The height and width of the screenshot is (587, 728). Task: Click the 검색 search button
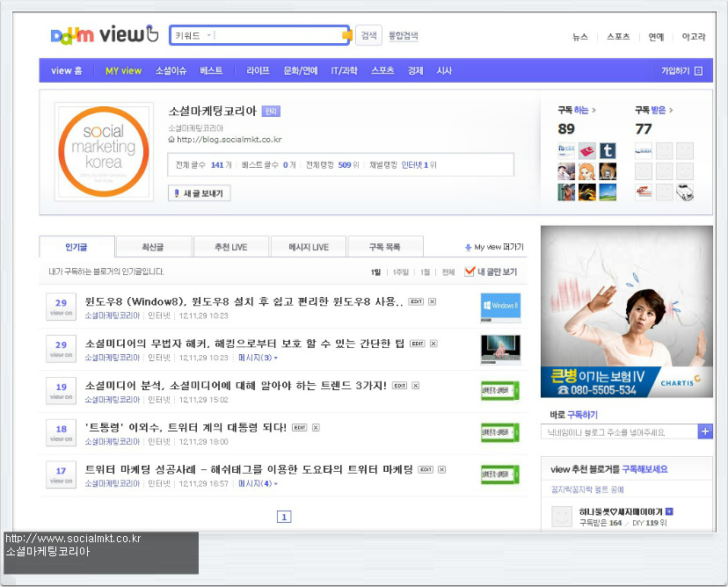click(x=368, y=35)
